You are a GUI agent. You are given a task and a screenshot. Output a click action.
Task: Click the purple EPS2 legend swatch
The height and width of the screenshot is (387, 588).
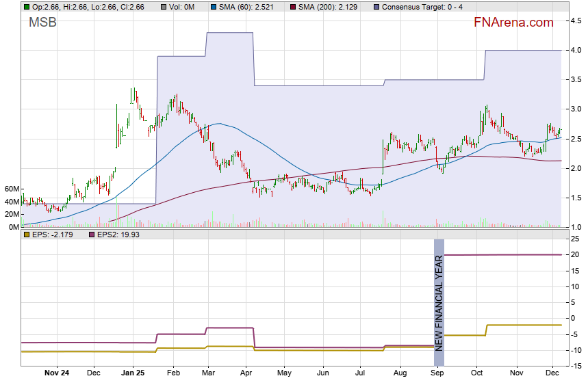[92, 235]
